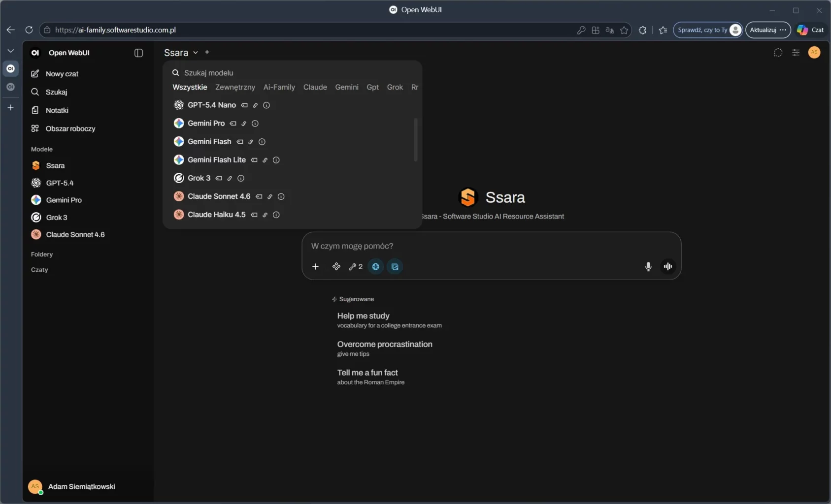831x504 pixels.
Task: Open a new chat with Nowy czat
Action: click(x=62, y=74)
